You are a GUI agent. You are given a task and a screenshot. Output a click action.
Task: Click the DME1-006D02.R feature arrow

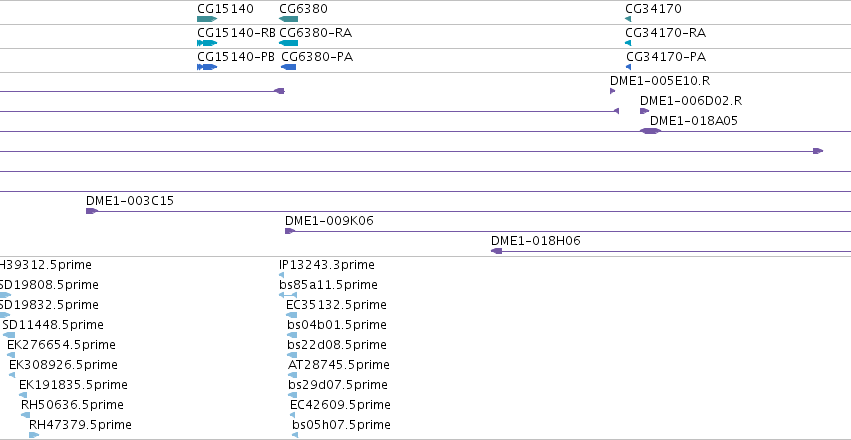click(644, 111)
